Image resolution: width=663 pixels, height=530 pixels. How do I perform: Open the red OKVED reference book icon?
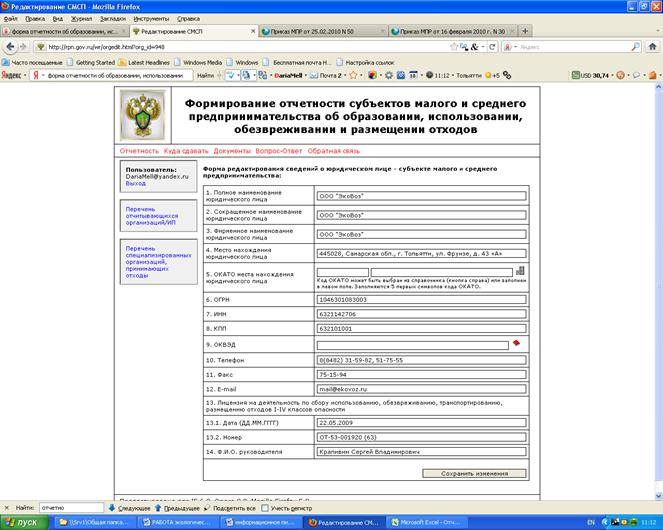[516, 343]
